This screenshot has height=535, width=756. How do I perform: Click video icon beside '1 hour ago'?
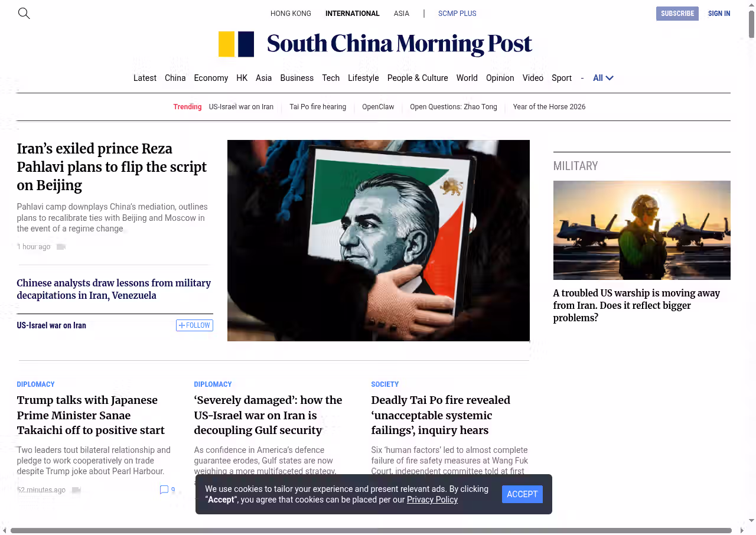click(61, 247)
